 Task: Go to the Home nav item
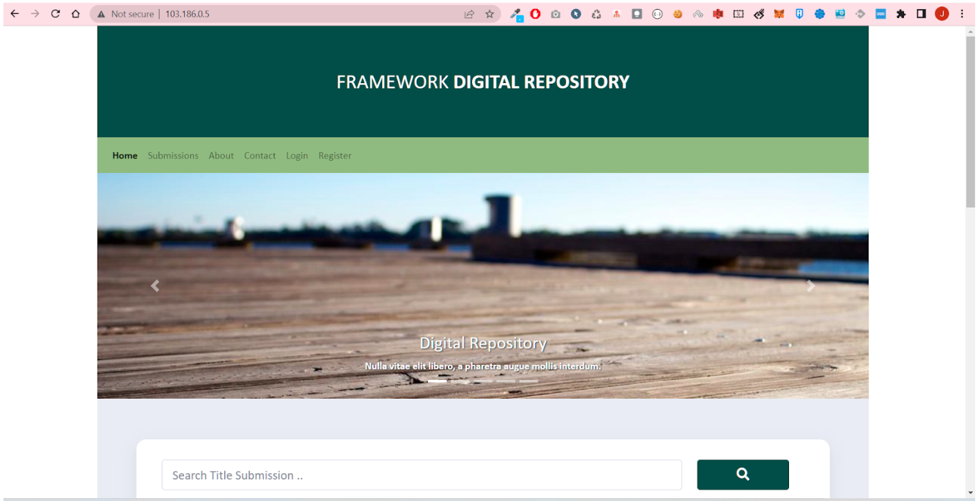click(125, 156)
